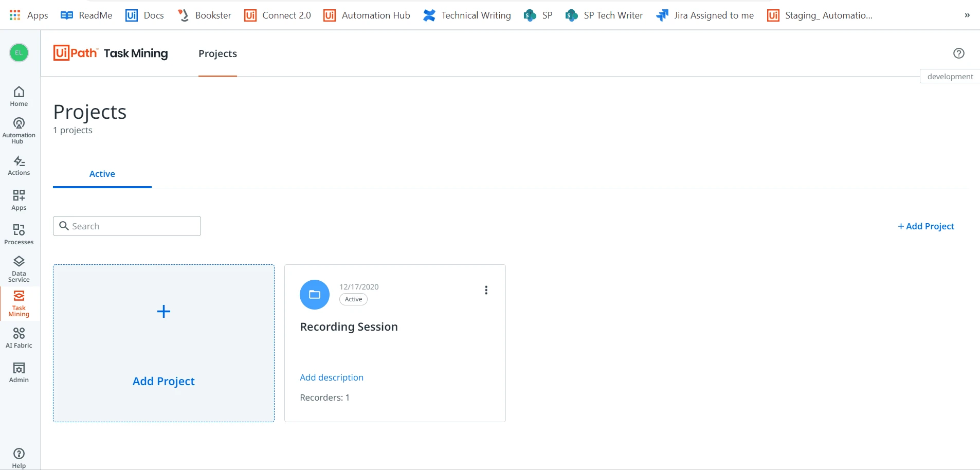The image size is (980, 470).
Task: Open the Technical Writing bookmark
Action: point(467,15)
